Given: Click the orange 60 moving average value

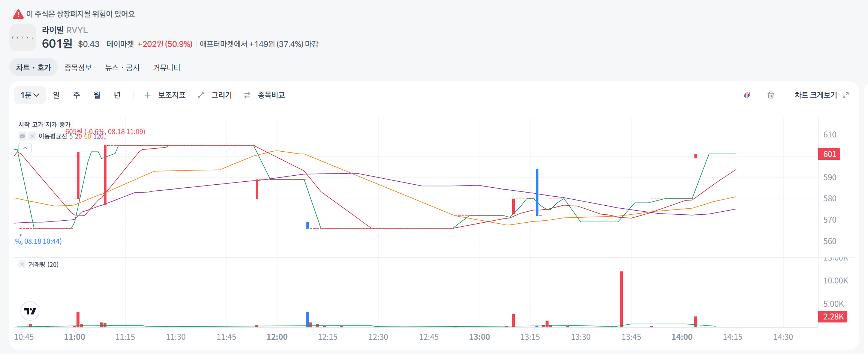Looking at the screenshot, I should pos(87,136).
